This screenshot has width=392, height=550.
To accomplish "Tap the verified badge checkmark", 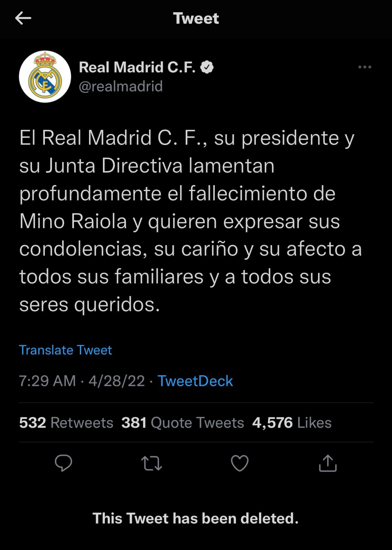I will tap(207, 67).
